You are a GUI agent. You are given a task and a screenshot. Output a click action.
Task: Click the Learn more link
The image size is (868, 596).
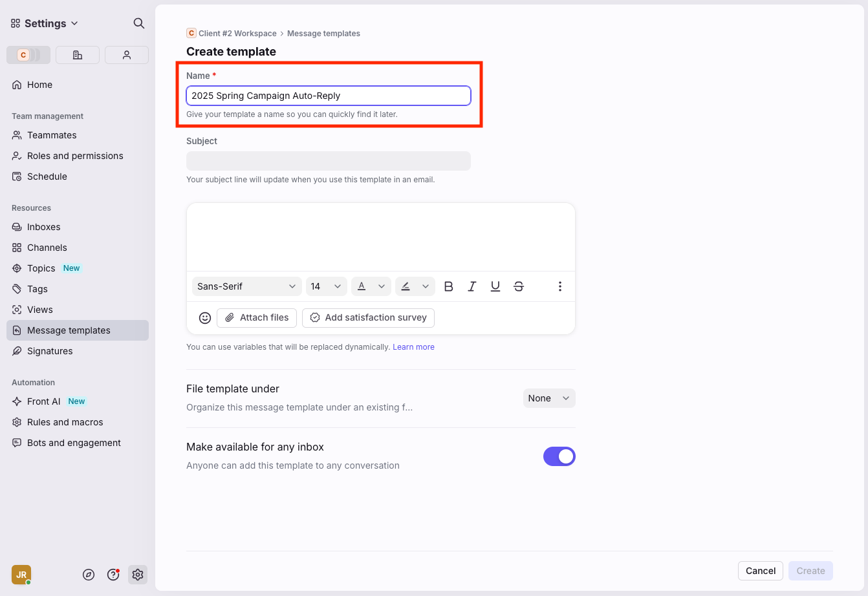413,347
